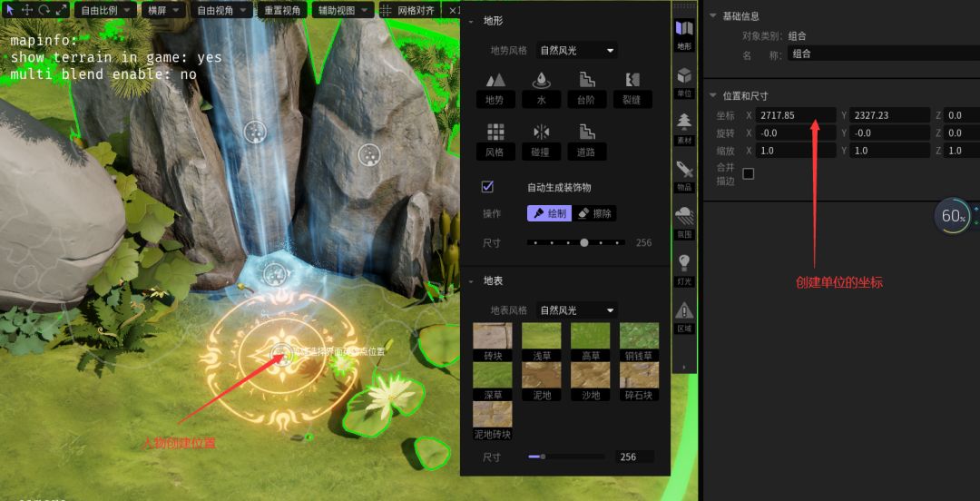The height and width of the screenshot is (501, 980).
Task: Select the 裂缝 crack tool
Action: point(633,90)
